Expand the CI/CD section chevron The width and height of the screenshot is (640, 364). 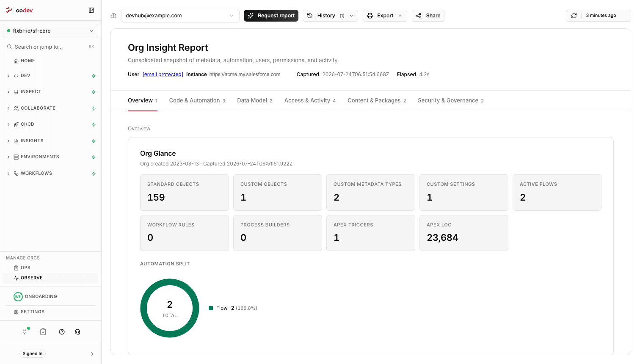pos(8,124)
